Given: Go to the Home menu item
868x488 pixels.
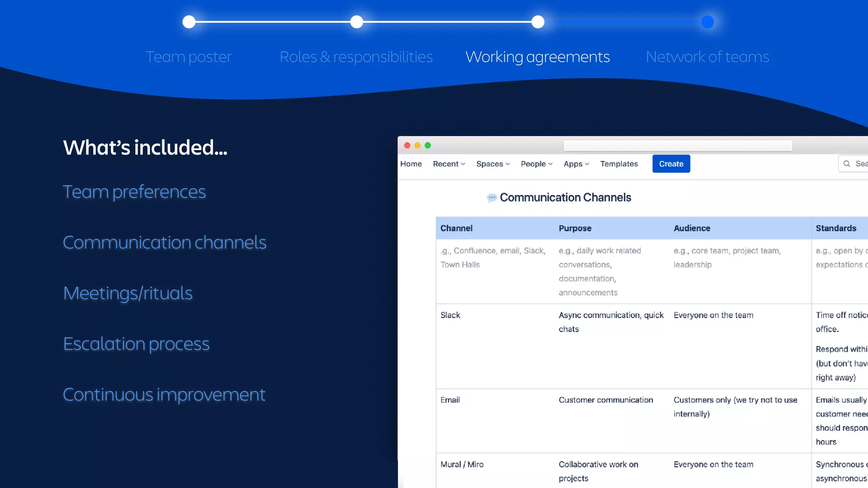Looking at the screenshot, I should pyautogui.click(x=411, y=164).
